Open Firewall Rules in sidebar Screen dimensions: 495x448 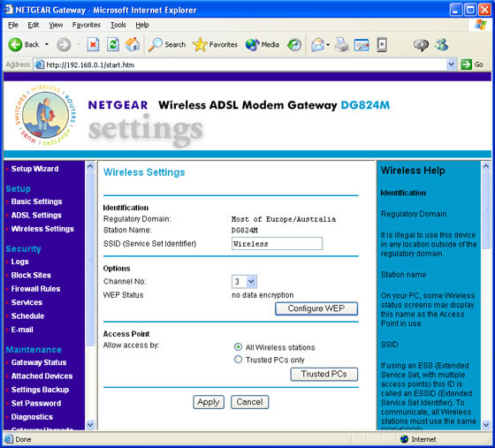click(35, 289)
